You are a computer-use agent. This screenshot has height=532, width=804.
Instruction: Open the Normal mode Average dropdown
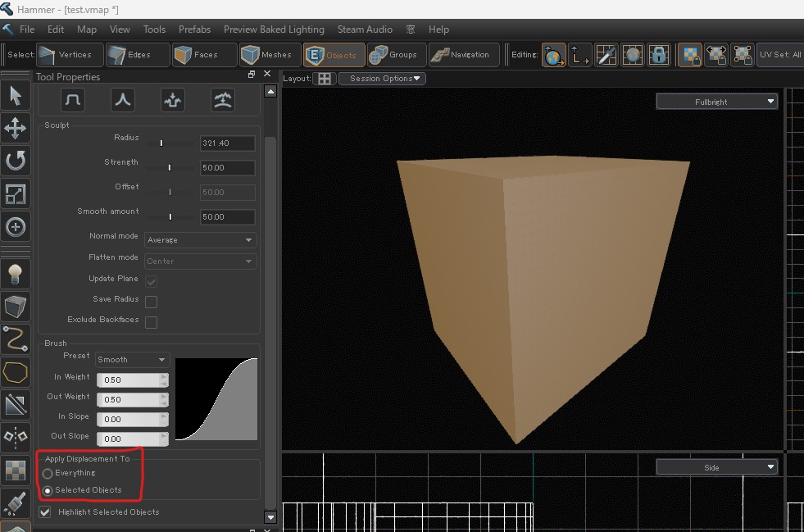(200, 240)
